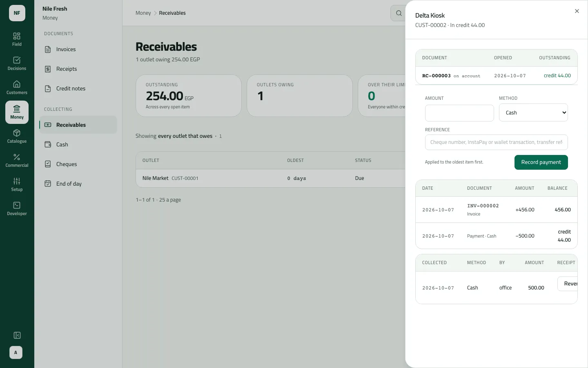The height and width of the screenshot is (368, 588).
Task: Open the Field section in the rail
Action: 17,40
